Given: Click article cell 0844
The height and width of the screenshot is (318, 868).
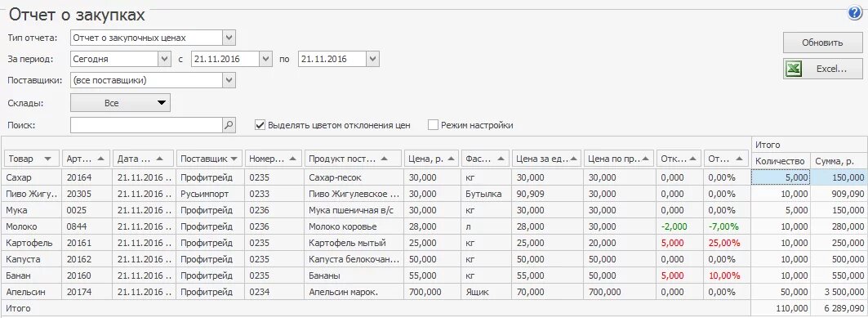Looking at the screenshot, I should click(86, 227).
